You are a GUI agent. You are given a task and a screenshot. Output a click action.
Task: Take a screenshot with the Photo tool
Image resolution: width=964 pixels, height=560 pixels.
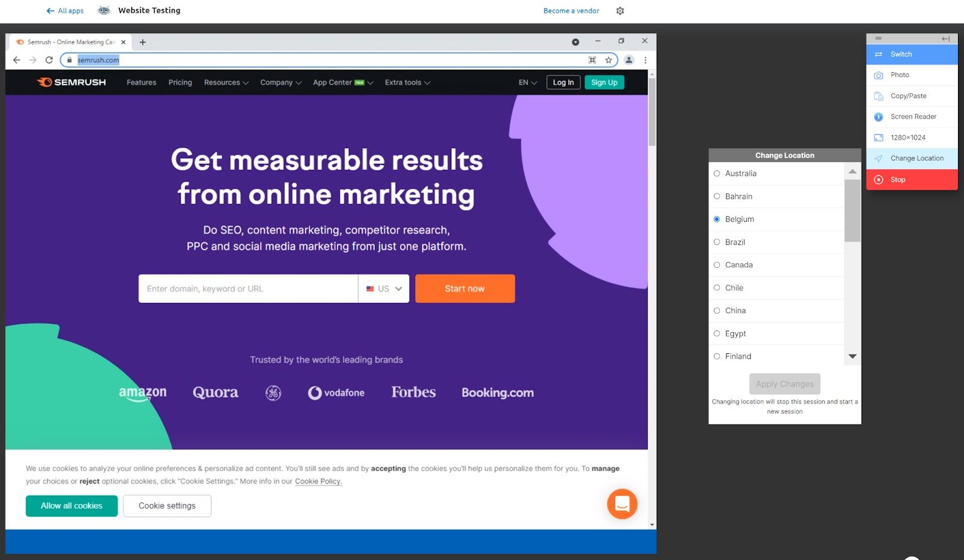pyautogui.click(x=899, y=75)
